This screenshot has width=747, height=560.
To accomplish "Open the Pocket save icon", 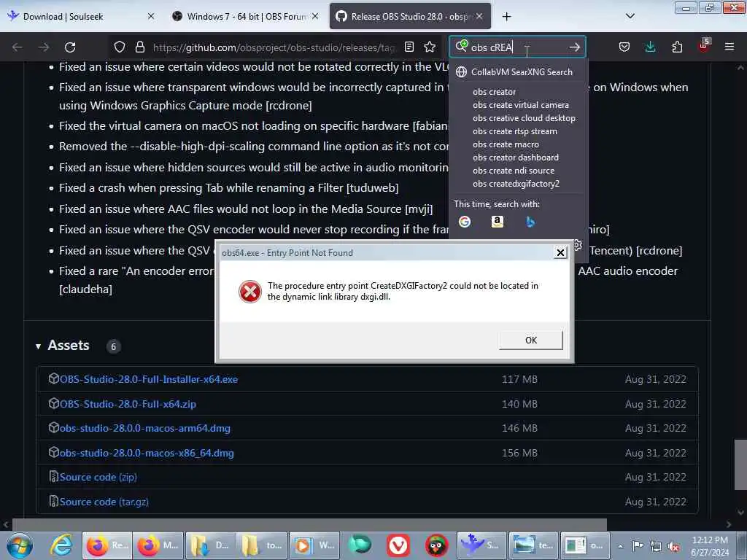I will (624, 47).
